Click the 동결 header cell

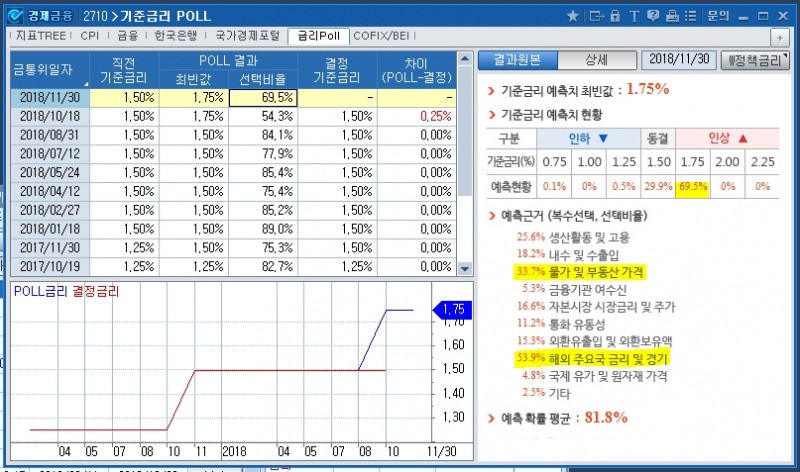(658, 138)
